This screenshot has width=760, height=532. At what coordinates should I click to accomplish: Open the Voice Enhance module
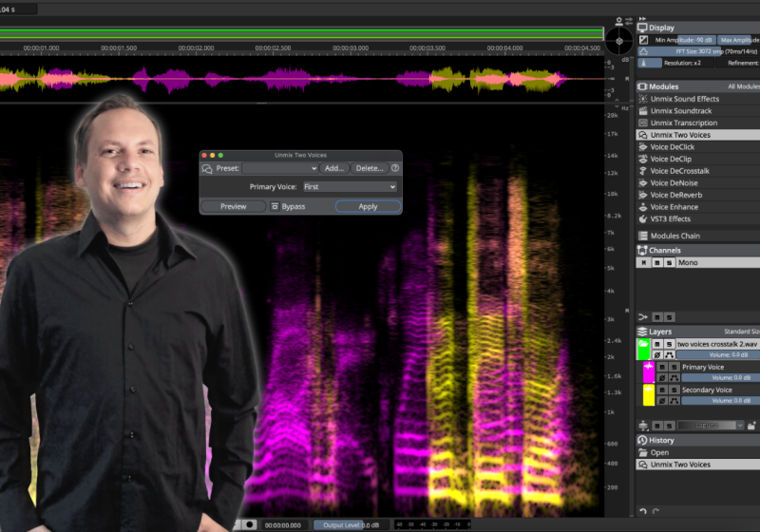pos(698,207)
